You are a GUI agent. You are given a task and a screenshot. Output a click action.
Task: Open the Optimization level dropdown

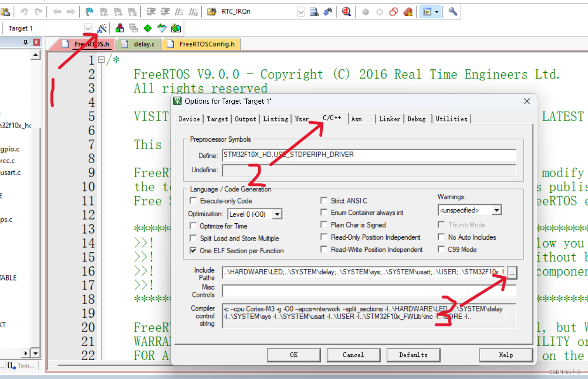(277, 214)
